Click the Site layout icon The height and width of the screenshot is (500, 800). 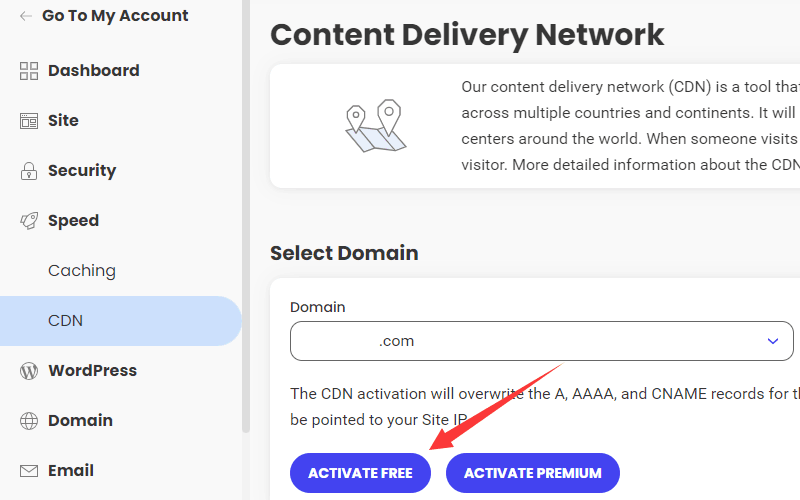(28, 121)
